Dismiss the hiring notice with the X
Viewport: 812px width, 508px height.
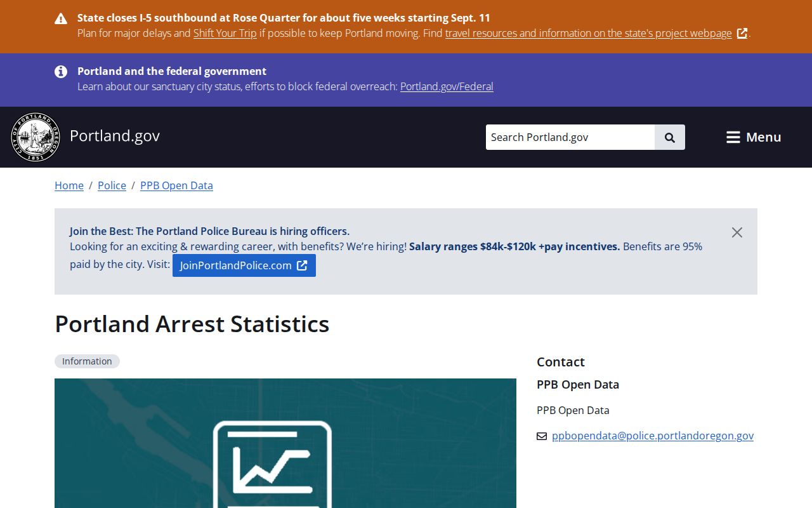coord(737,232)
